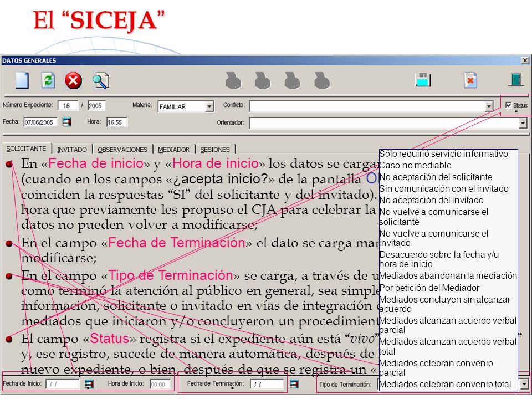Click the Fecha de Inicio date field
This screenshot has width=532, height=399.
point(63,385)
